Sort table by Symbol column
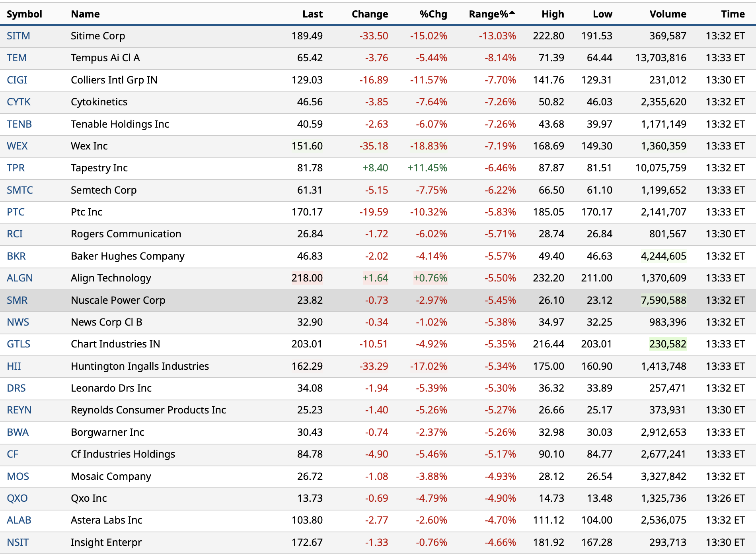 pos(24,14)
